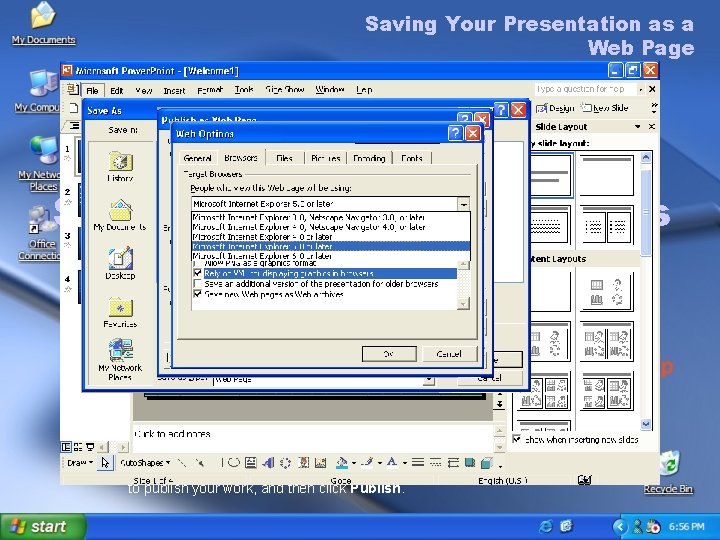Screen dimensions: 720x540
Task: Open the Font Color dropdown arrow
Action: (405, 462)
